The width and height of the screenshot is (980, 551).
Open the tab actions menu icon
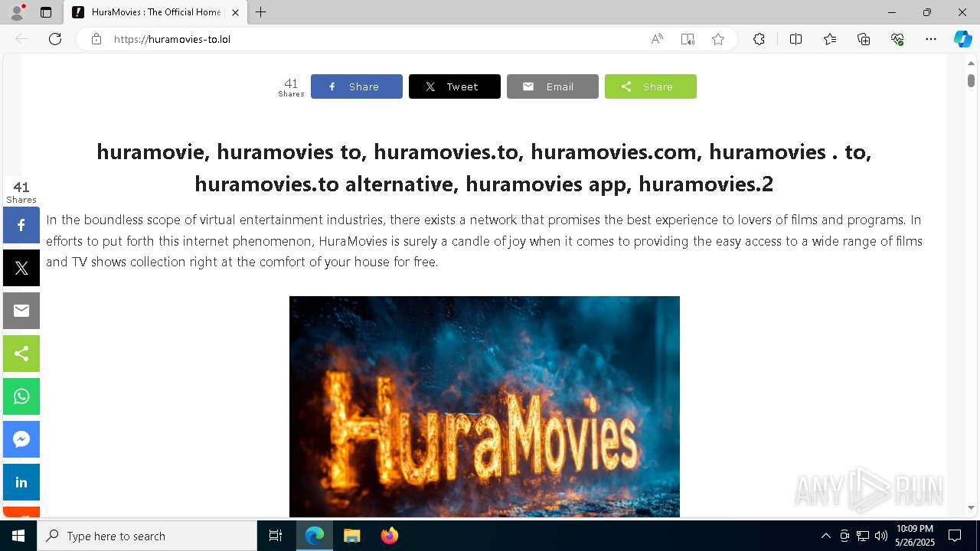point(46,12)
